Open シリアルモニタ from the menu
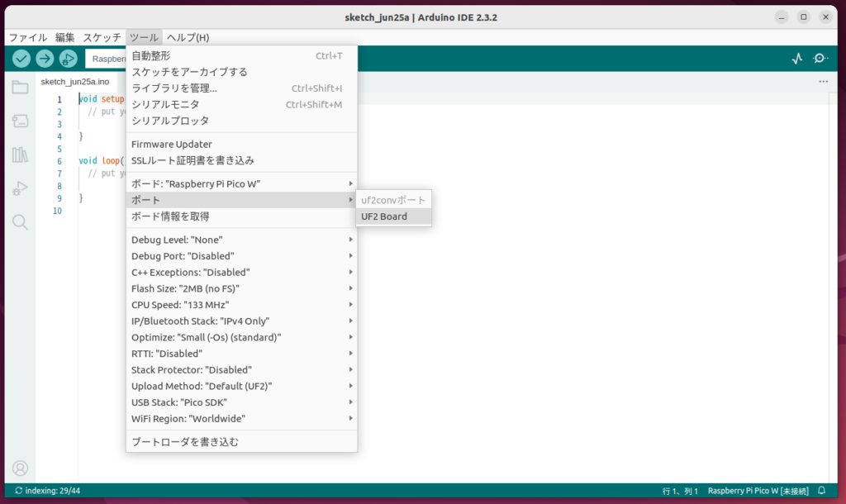The height and width of the screenshot is (504, 846). (241, 104)
